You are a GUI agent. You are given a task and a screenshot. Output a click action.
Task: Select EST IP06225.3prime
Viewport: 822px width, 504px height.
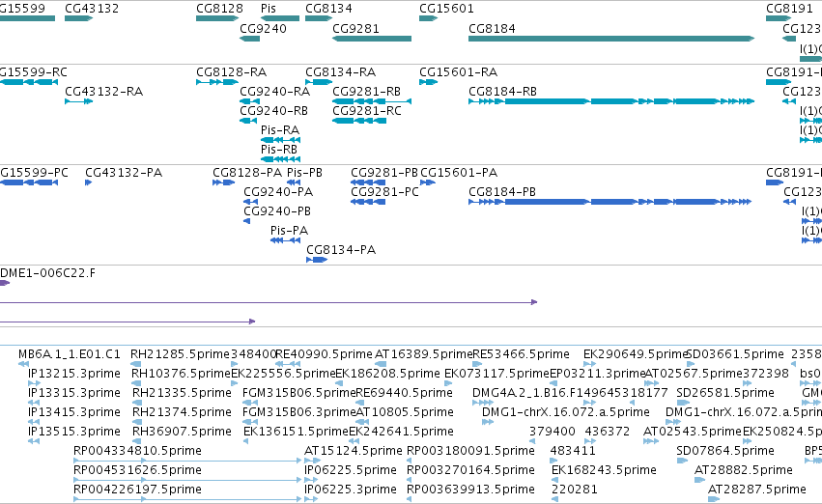coord(351,490)
